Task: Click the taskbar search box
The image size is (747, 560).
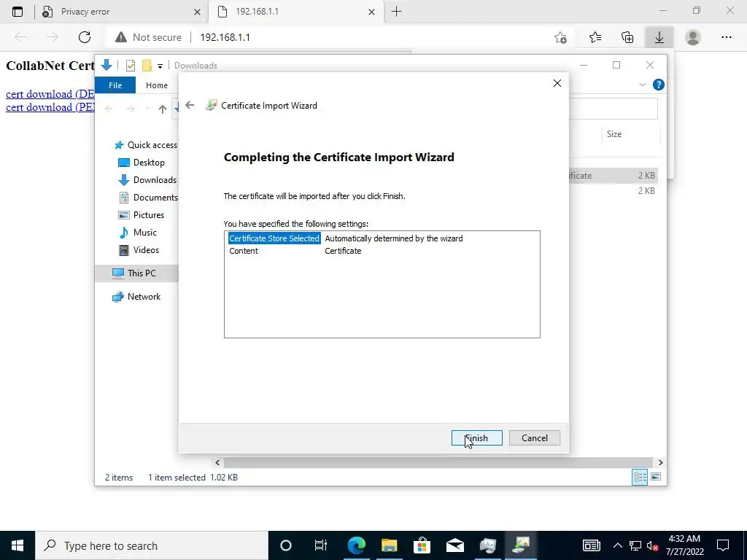Action: point(152,545)
